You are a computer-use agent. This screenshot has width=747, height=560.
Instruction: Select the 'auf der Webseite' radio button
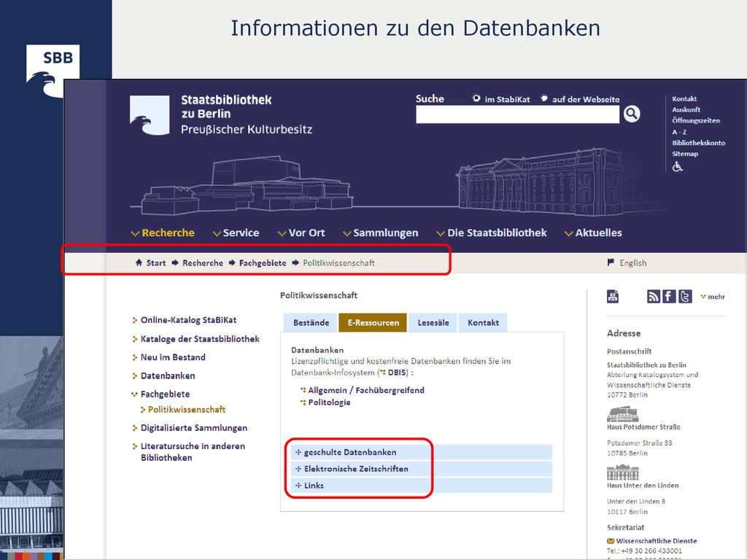pos(544,98)
